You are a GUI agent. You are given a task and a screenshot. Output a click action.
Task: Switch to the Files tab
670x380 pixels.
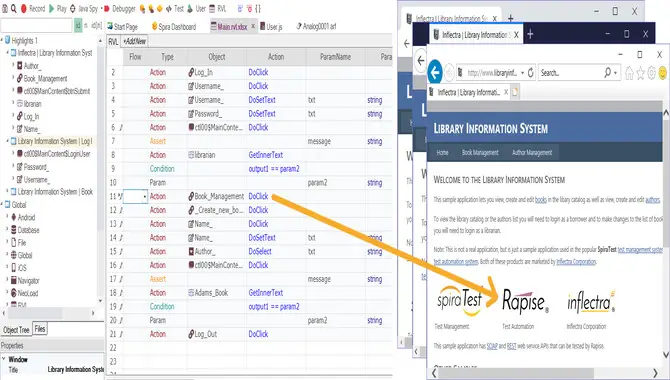(40, 329)
